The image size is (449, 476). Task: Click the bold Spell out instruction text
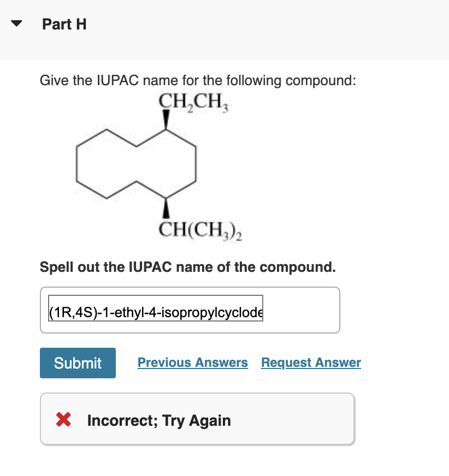[188, 267]
